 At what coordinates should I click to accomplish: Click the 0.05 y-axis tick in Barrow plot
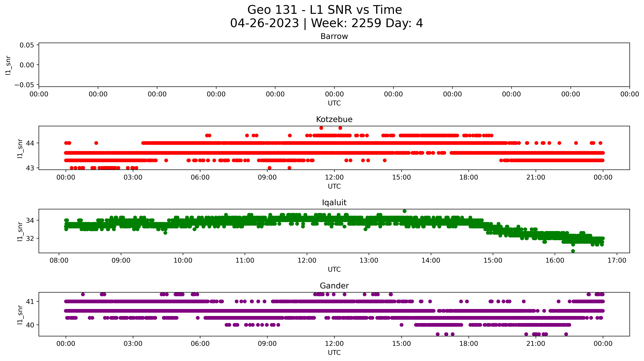point(27,45)
